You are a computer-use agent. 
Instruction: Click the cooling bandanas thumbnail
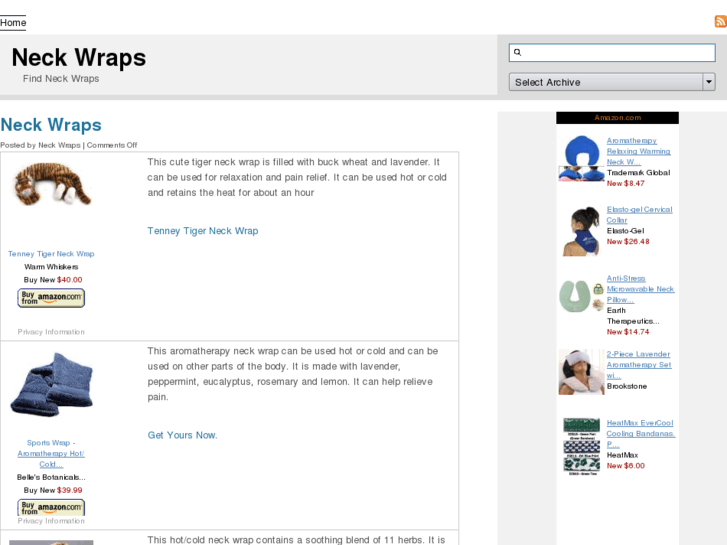(x=581, y=446)
